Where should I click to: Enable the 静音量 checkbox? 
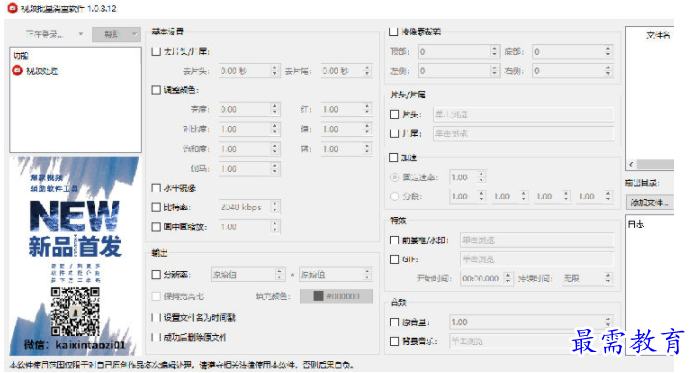394,322
